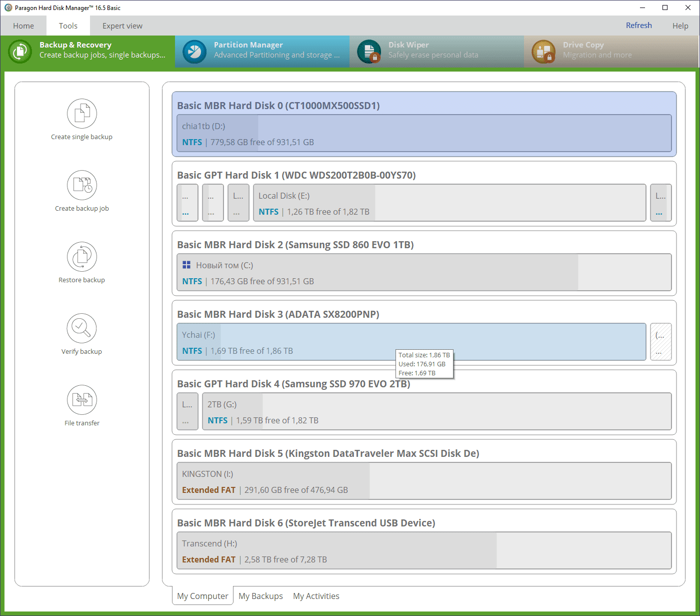Click the Partition Manager pie icon

pyautogui.click(x=194, y=52)
